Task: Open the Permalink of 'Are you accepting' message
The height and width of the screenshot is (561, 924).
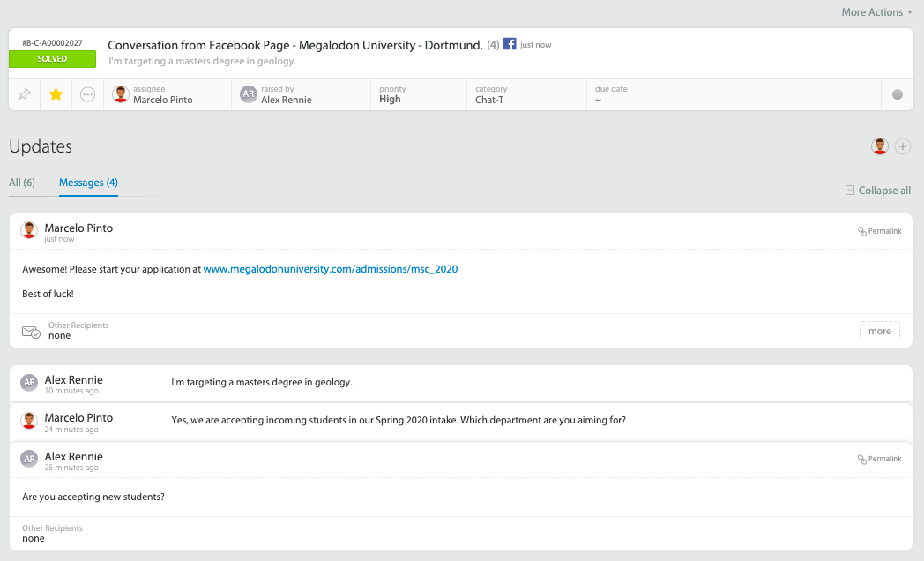Action: [x=879, y=459]
